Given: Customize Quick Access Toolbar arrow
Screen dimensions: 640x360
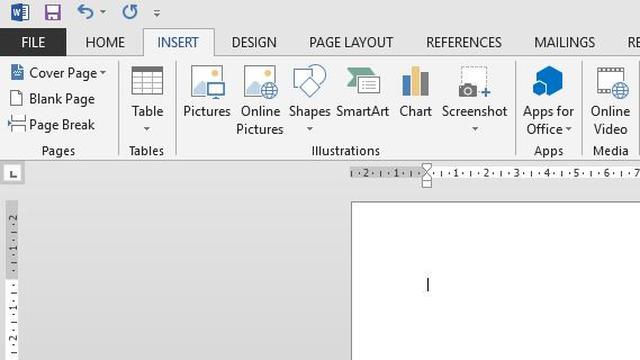Looking at the screenshot, I should (x=157, y=13).
